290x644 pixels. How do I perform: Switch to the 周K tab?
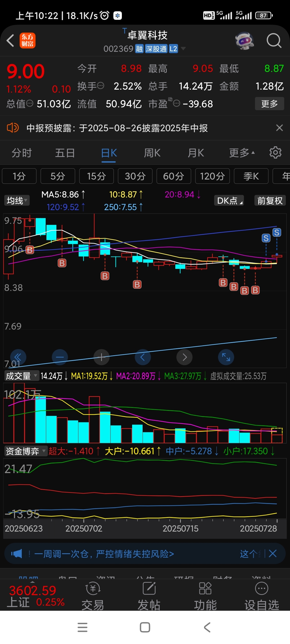pos(152,153)
